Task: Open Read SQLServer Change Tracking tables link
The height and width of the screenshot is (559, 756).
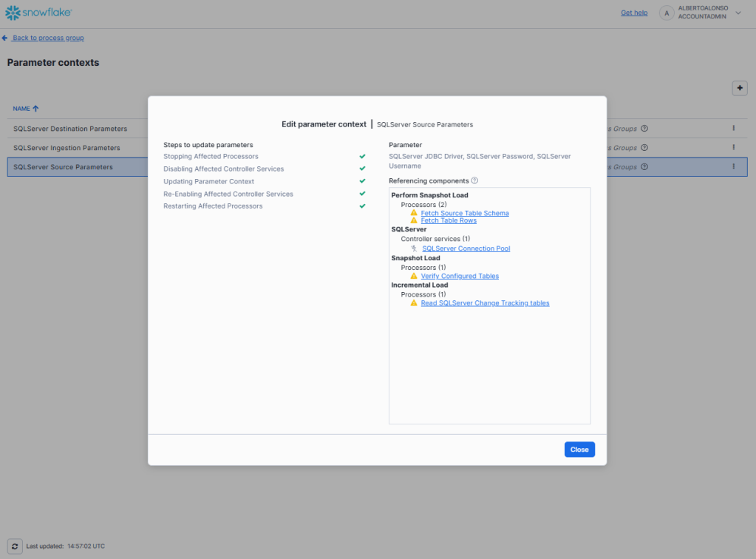Action: (485, 303)
